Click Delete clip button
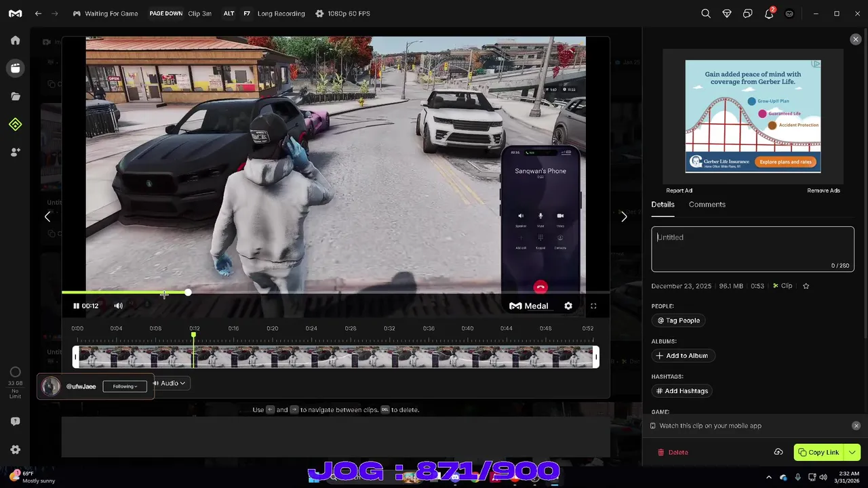The image size is (868, 488). click(x=673, y=452)
